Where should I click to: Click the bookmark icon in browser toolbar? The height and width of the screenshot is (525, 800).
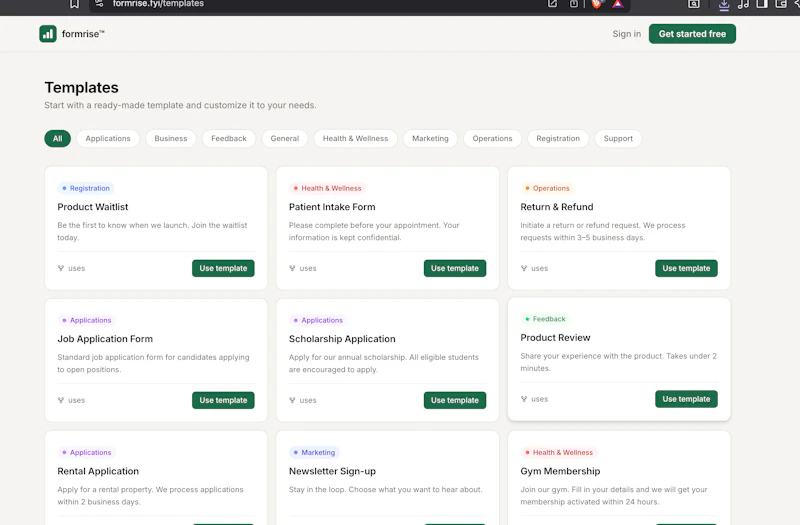point(74,4)
